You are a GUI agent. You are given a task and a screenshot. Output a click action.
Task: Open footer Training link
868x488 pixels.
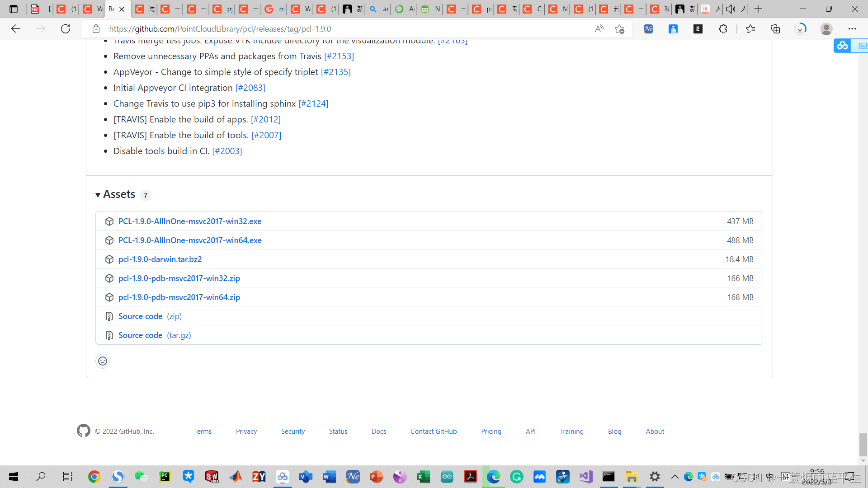(572, 432)
